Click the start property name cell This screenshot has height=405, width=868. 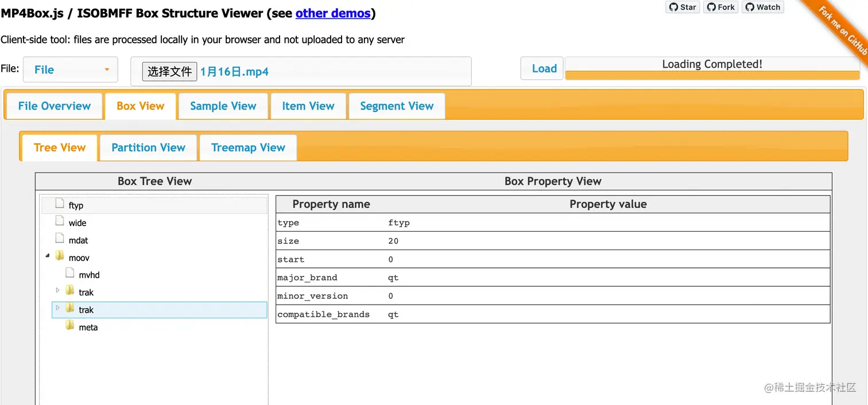290,259
